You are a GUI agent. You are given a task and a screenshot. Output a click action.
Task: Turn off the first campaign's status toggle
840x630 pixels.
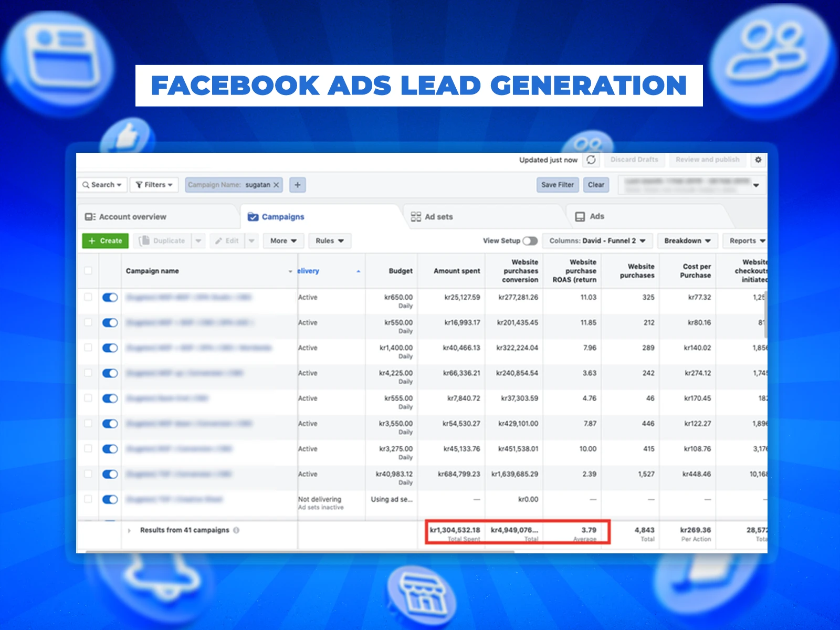pos(110,298)
